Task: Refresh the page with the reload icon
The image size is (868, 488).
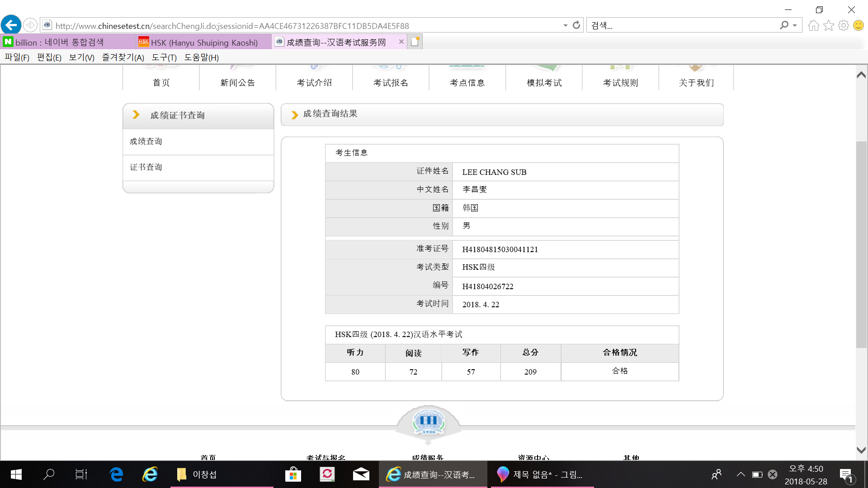Action: [576, 25]
